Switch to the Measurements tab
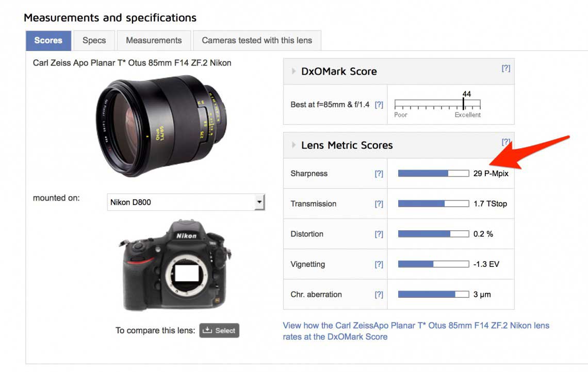Image resolution: width=588 pixels, height=372 pixels. pos(154,40)
